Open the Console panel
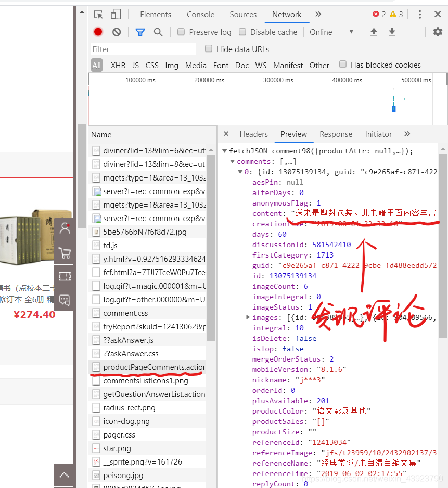 click(200, 14)
